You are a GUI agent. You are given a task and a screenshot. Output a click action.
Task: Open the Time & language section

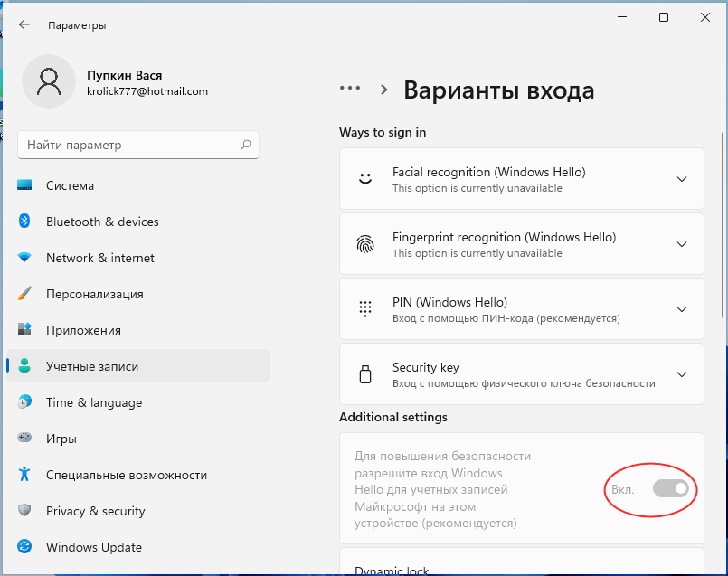(94, 402)
